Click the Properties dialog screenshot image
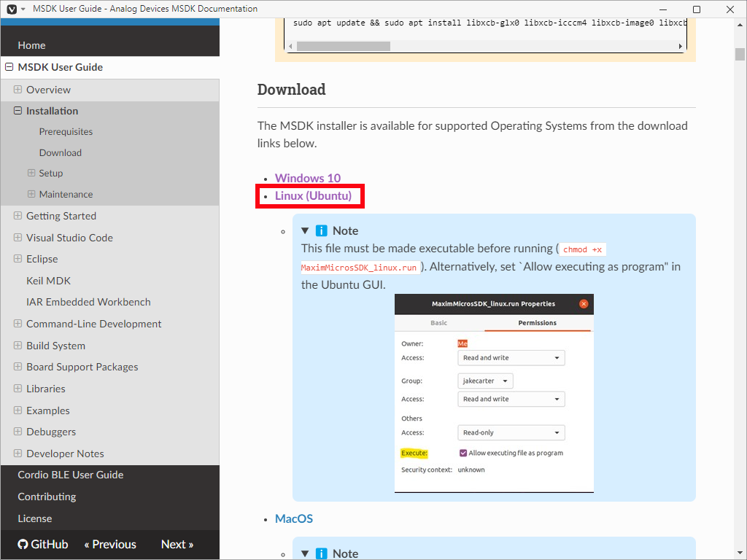The height and width of the screenshot is (560, 747). click(x=494, y=393)
